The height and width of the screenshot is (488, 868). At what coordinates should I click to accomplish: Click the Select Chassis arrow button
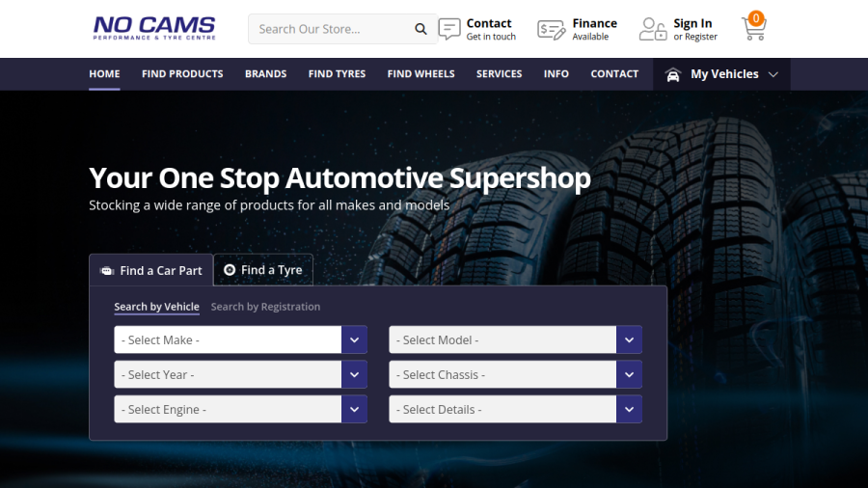coord(629,374)
